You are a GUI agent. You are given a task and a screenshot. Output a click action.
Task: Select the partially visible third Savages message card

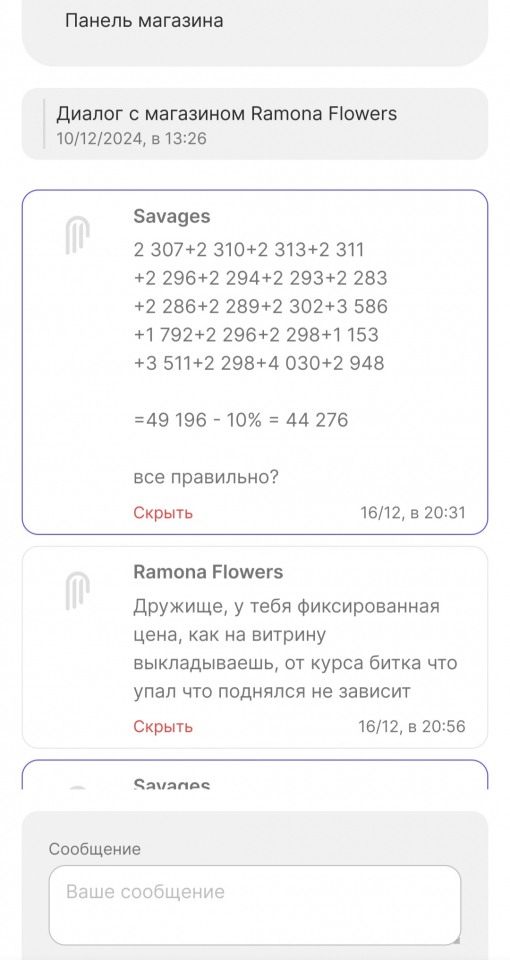pyautogui.click(x=255, y=774)
